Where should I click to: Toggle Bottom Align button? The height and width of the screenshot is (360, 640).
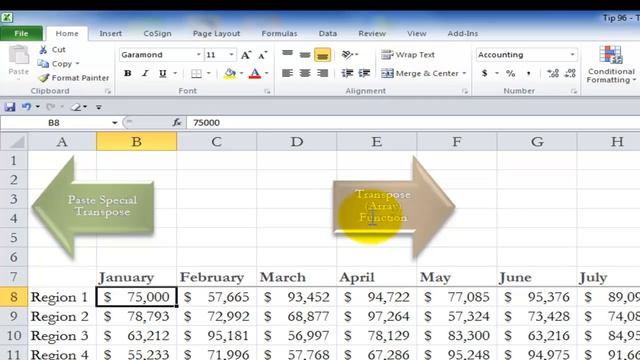[x=322, y=55]
